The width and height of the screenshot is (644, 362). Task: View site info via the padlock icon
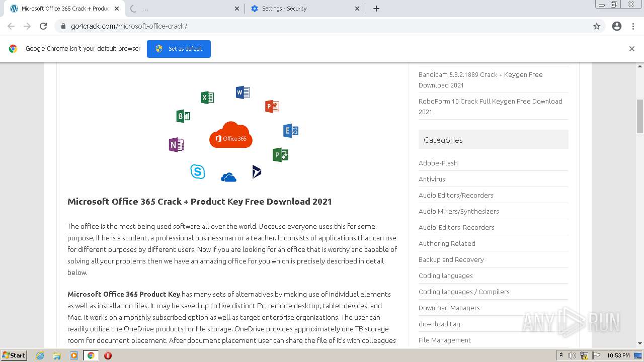[x=63, y=26]
